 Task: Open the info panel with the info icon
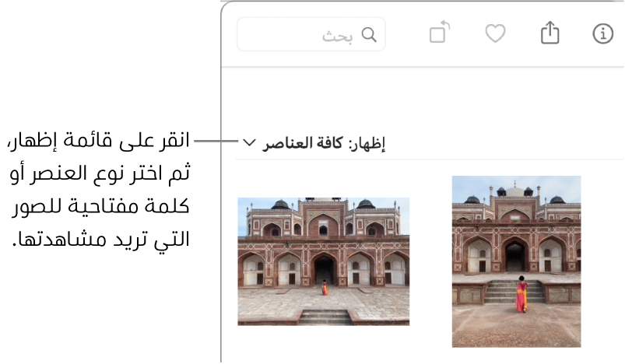(602, 33)
